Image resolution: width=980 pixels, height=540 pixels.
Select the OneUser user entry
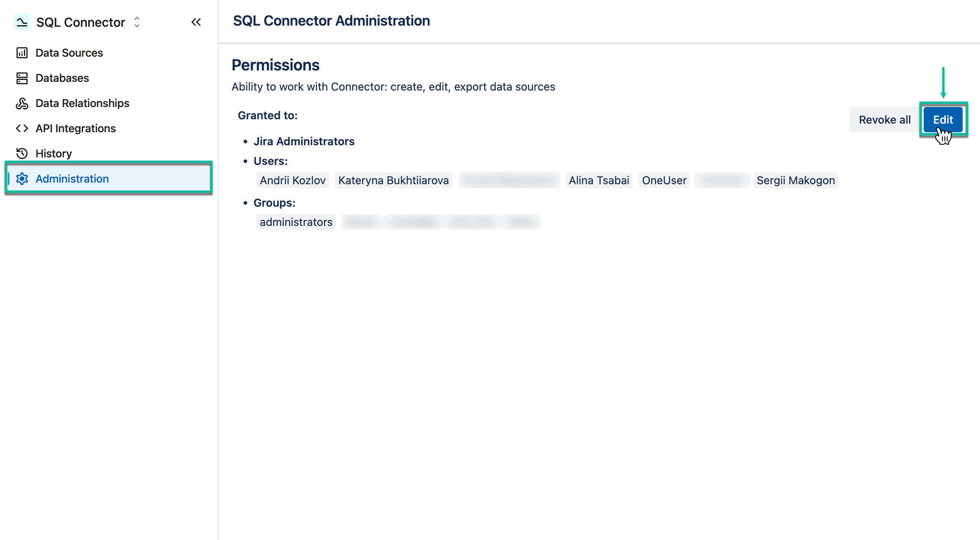tap(664, 180)
